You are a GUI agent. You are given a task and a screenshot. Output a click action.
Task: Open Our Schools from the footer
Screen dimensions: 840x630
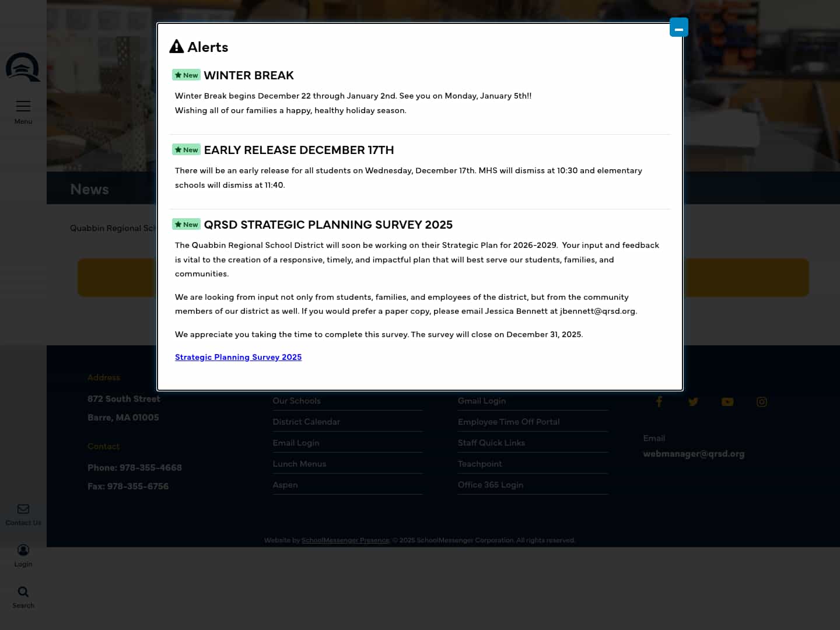[x=296, y=401]
